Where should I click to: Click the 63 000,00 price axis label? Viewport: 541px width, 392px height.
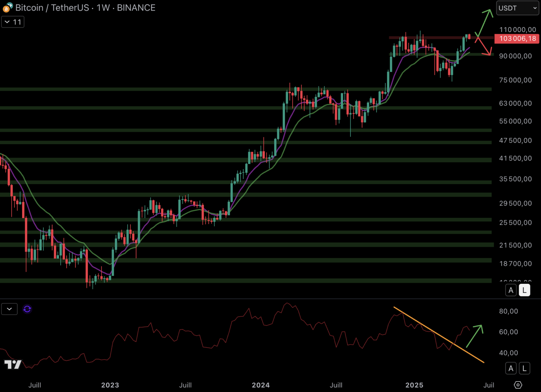[x=515, y=103]
